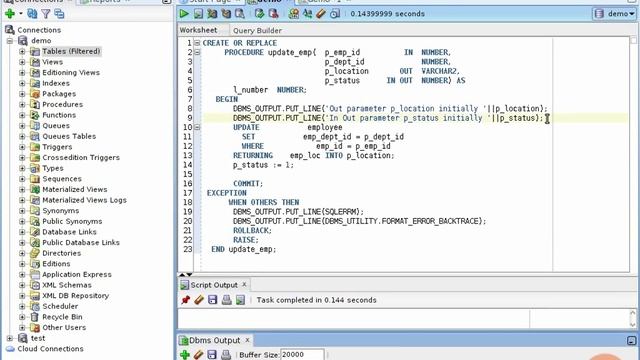This screenshot has height=360, width=640.
Task: Select the Dbms Output tab
Action: tap(215, 340)
